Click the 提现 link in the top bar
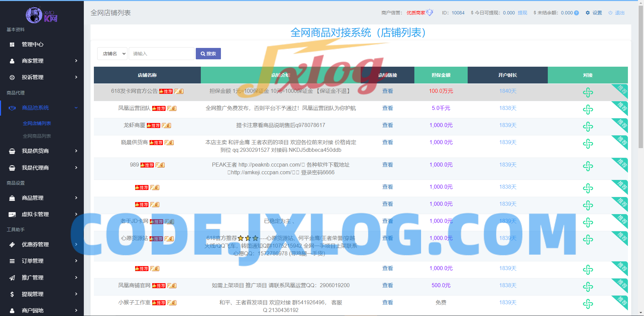Image resolution: width=644 pixels, height=316 pixels. tap(522, 13)
